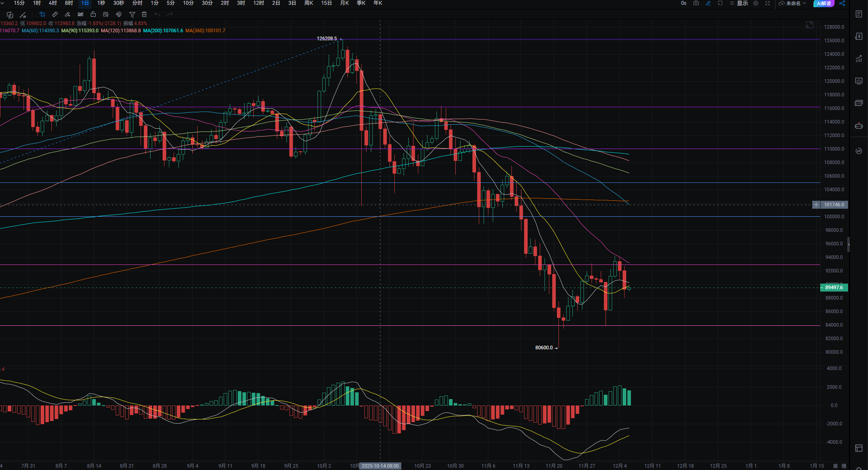Toggle the lock drawings icon
868x470 pixels.
coord(93,14)
